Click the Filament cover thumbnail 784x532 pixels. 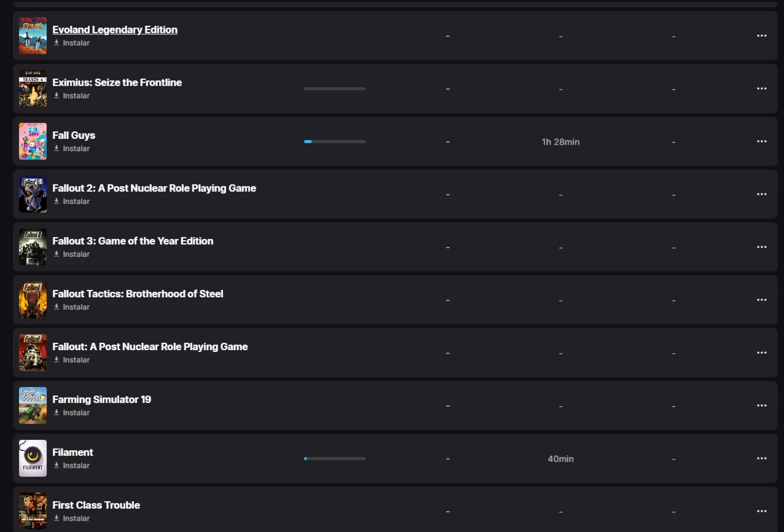[x=33, y=458]
